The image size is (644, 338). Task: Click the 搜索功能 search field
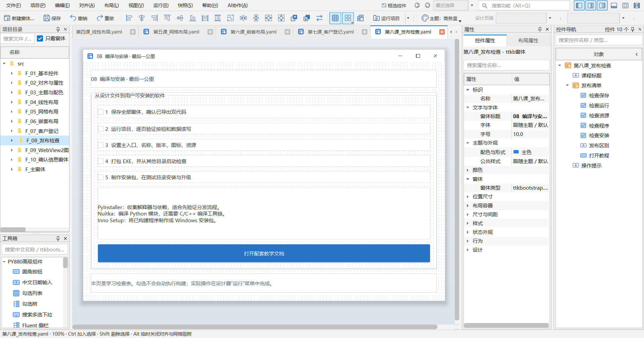click(x=524, y=5)
